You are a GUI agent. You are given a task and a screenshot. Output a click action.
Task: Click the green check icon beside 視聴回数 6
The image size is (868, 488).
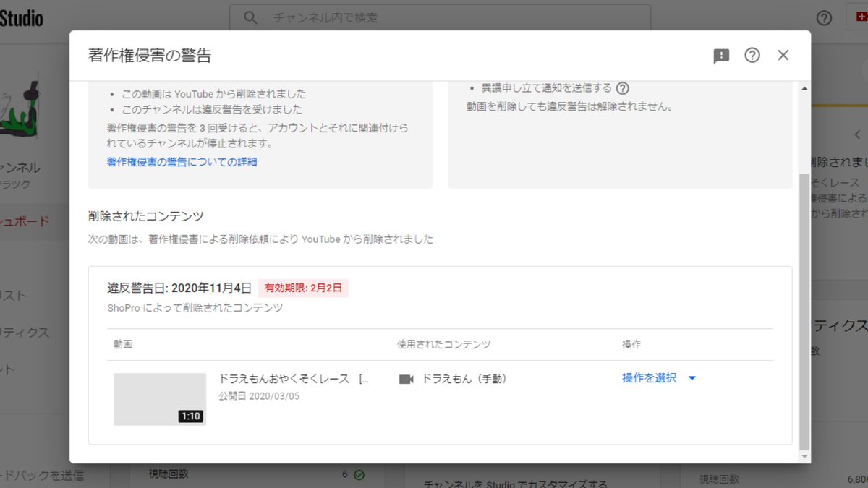click(359, 475)
